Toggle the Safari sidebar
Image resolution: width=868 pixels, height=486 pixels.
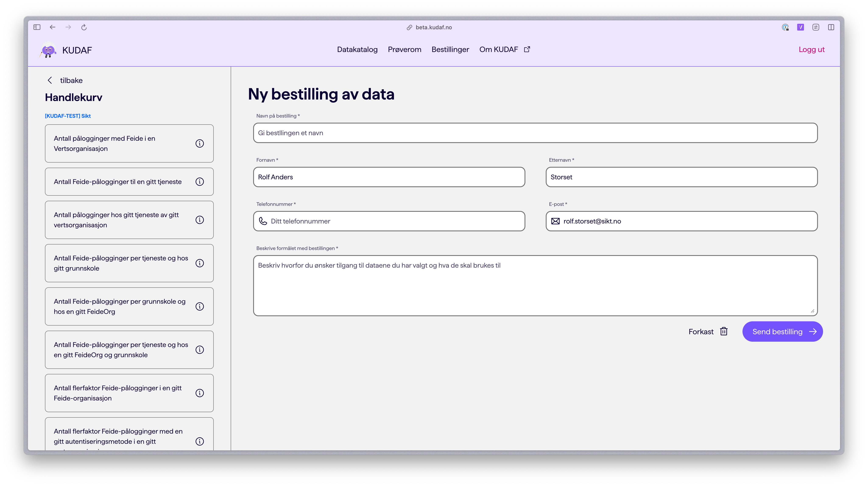pyautogui.click(x=37, y=27)
